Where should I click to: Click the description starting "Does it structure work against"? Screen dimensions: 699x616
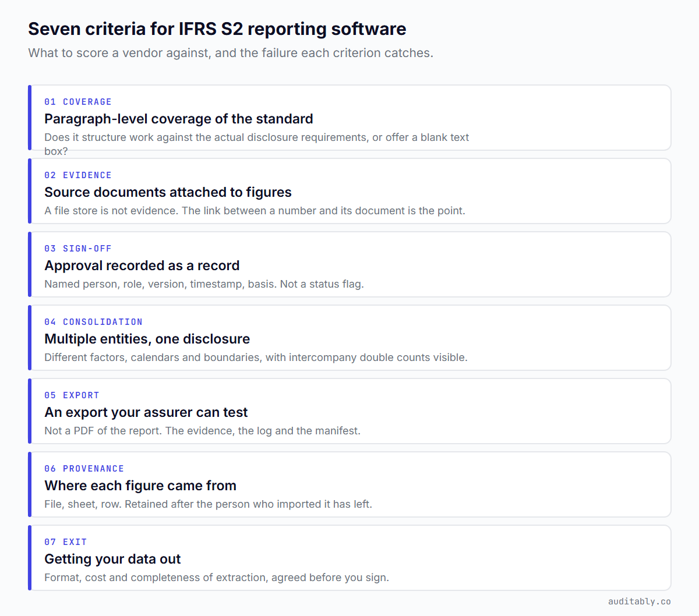pyautogui.click(x=257, y=144)
